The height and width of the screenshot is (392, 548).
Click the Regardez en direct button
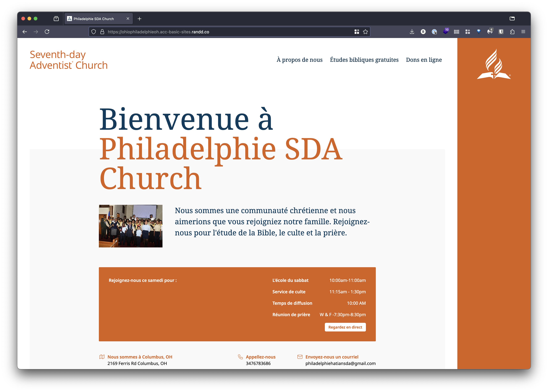click(345, 327)
